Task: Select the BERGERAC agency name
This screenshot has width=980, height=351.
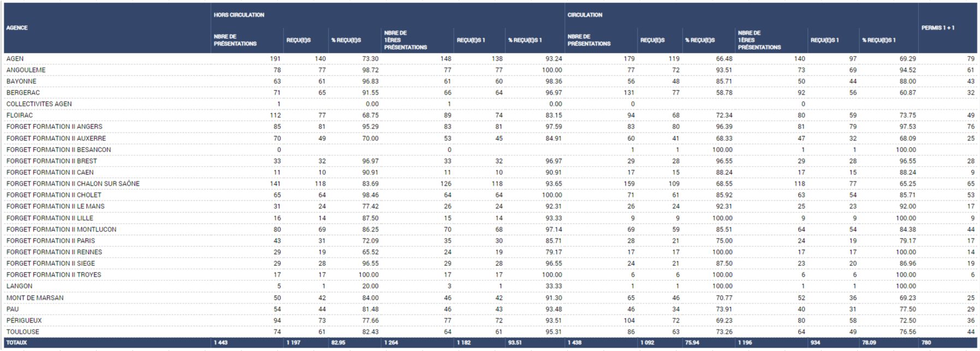Action: 23,93
